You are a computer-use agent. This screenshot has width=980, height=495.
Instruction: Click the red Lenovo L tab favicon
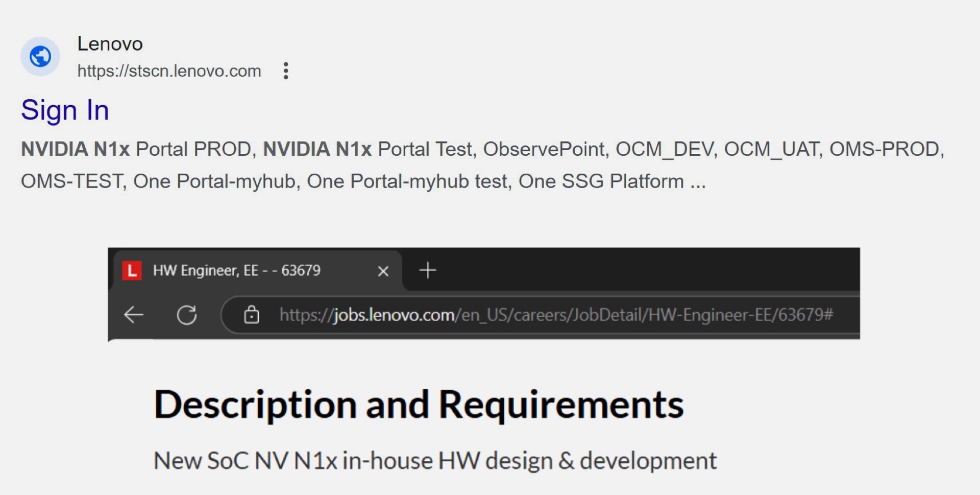tap(132, 270)
